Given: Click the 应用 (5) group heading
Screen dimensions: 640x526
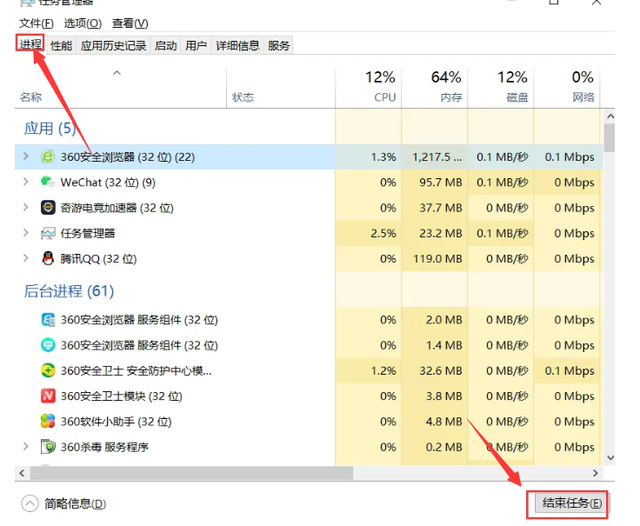Looking at the screenshot, I should [50, 128].
